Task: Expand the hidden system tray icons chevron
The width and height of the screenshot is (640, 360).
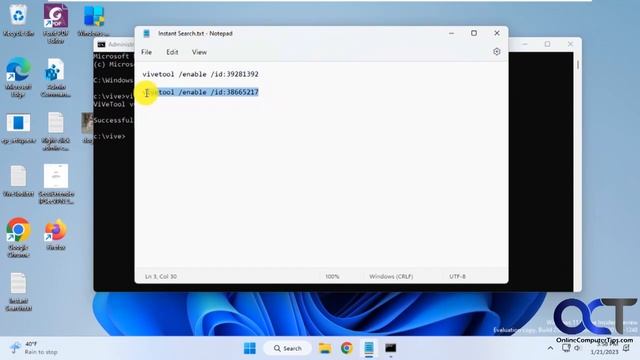Action: (550, 348)
